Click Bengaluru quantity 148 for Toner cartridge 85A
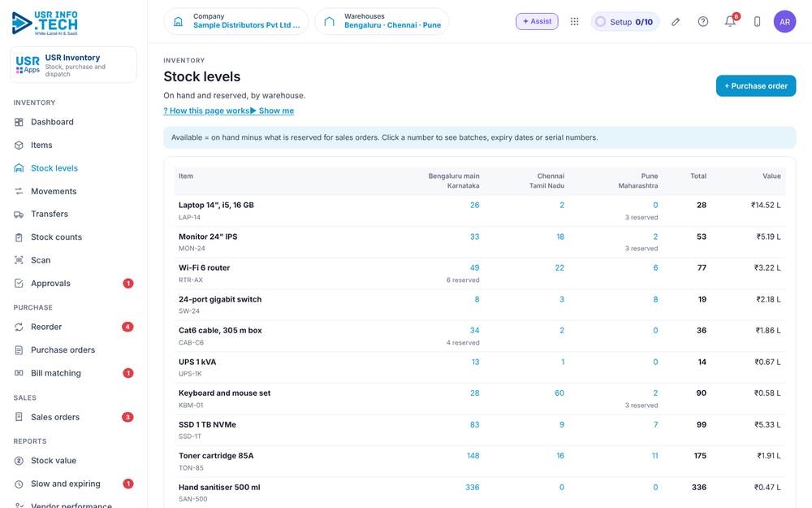 [473, 456]
